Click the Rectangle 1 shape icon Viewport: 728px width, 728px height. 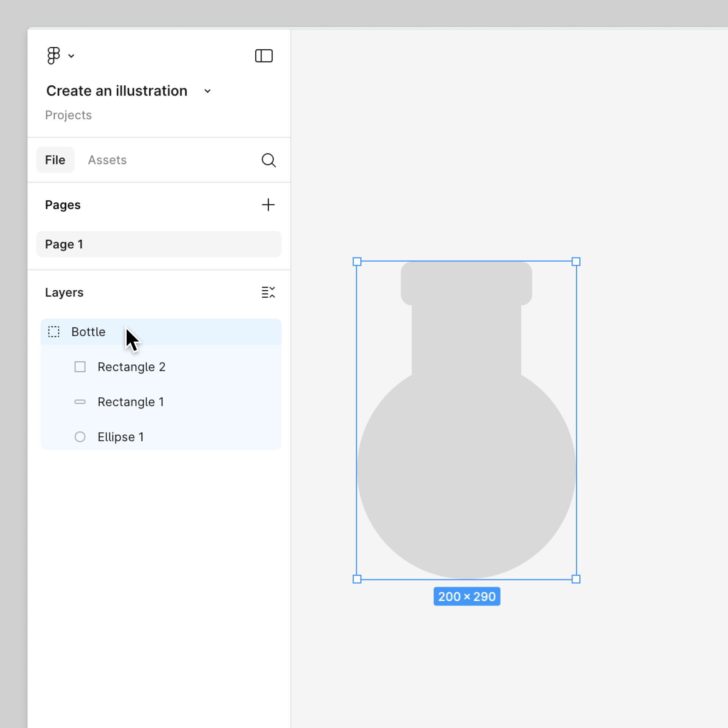click(80, 402)
